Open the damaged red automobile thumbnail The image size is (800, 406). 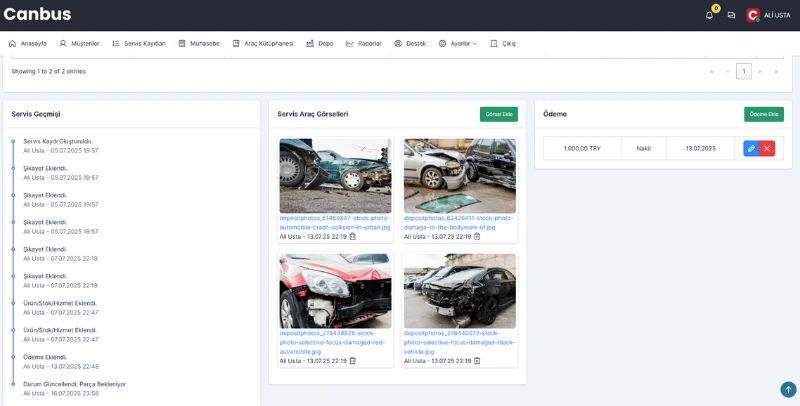[x=335, y=291]
